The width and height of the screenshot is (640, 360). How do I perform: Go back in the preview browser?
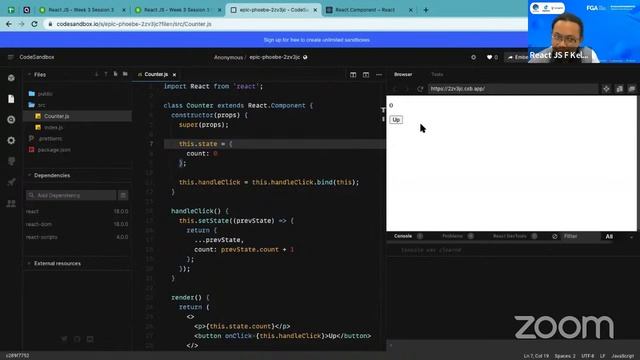[395, 89]
